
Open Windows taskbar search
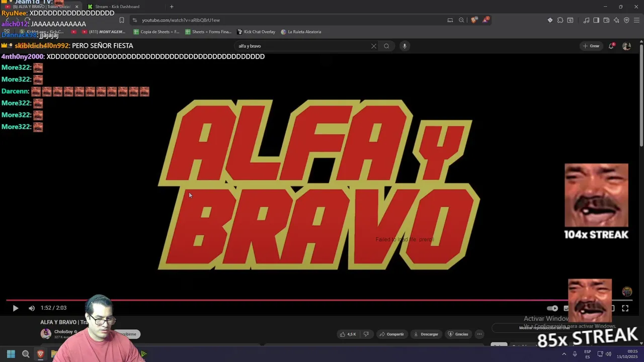[26, 354]
